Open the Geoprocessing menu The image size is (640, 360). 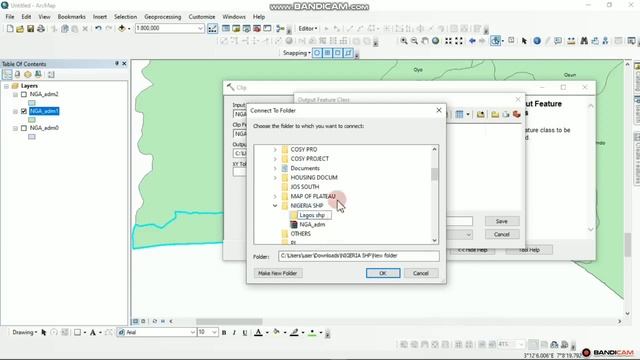coord(162,17)
